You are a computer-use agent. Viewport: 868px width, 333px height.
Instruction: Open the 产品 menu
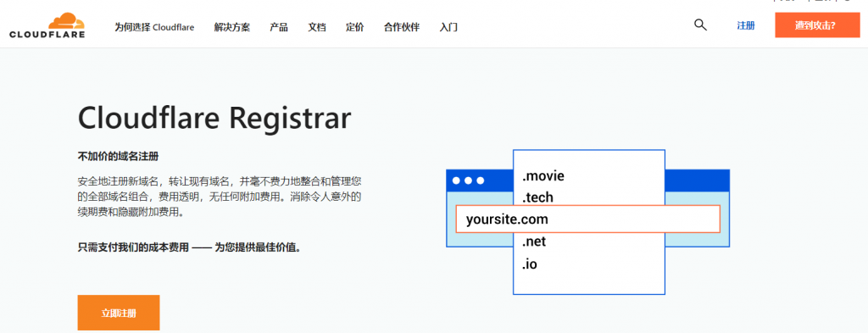(x=279, y=27)
